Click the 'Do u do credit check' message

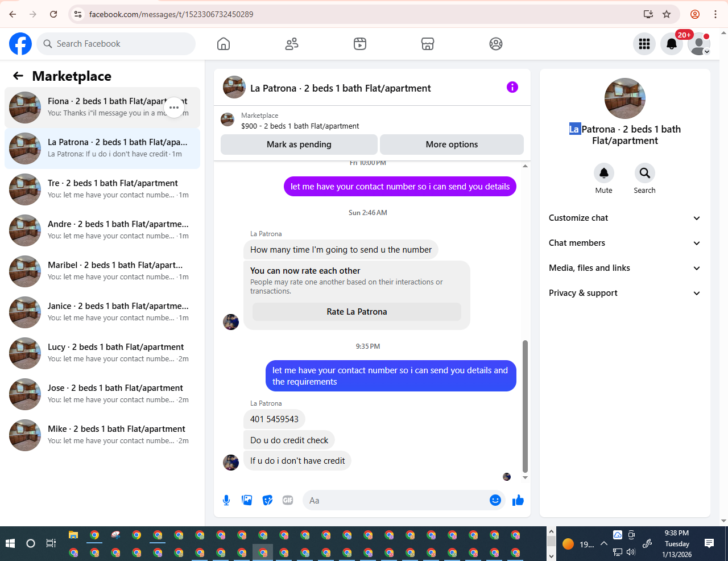[289, 440]
